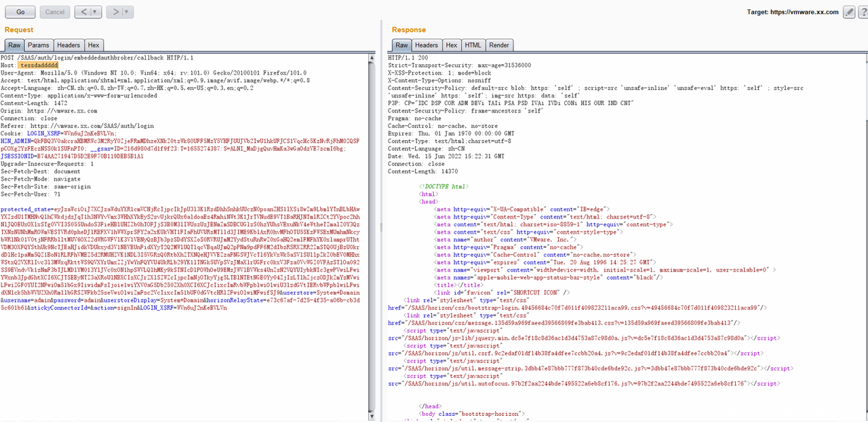The image size is (868, 422).
Task: Switch to response HTML tab
Action: 473,45
